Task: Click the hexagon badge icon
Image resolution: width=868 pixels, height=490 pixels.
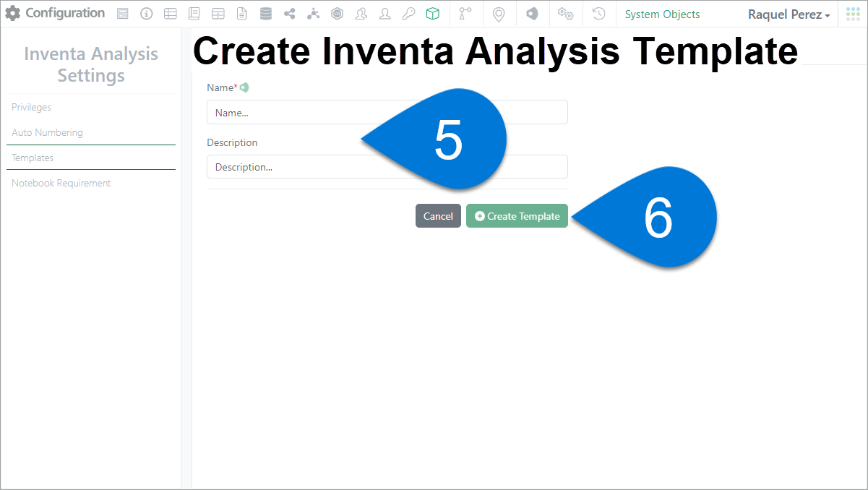Action: click(337, 14)
